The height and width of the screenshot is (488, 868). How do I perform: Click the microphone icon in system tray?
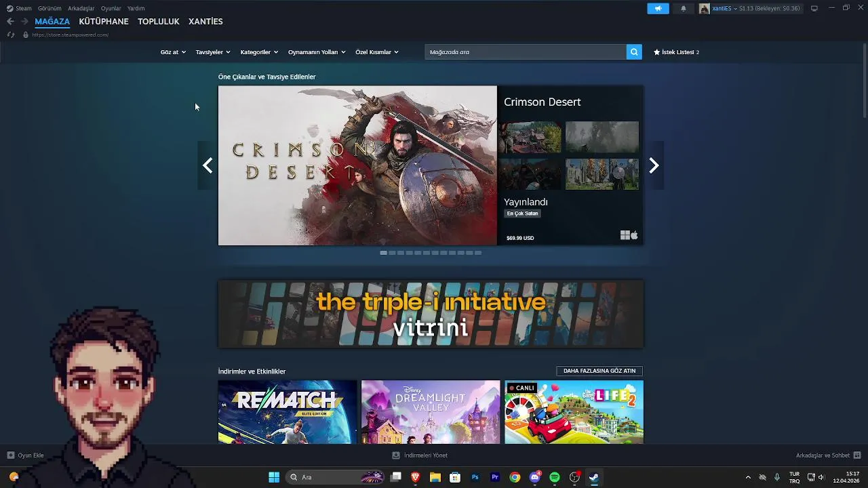(777, 477)
